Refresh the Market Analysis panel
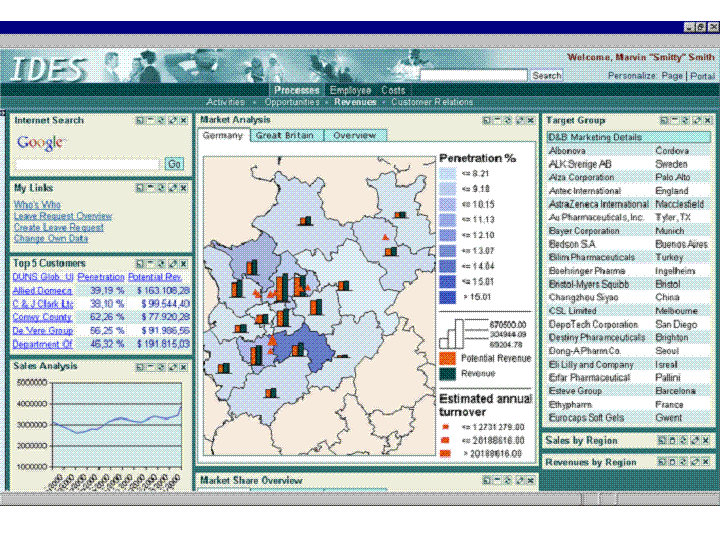 point(508,120)
